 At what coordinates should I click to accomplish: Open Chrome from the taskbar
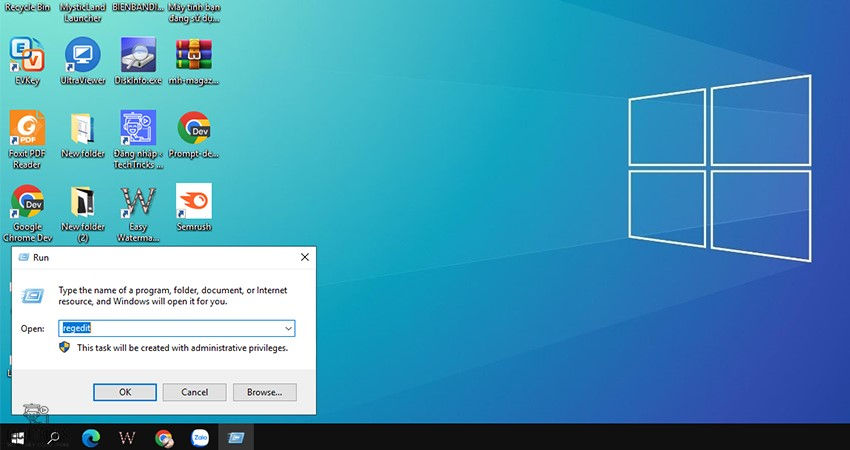point(163,437)
